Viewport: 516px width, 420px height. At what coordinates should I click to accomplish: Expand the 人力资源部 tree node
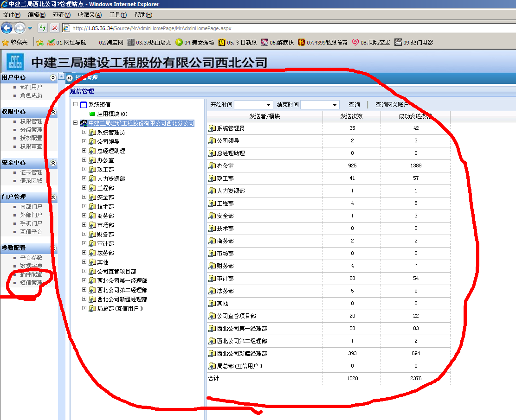tap(84, 178)
